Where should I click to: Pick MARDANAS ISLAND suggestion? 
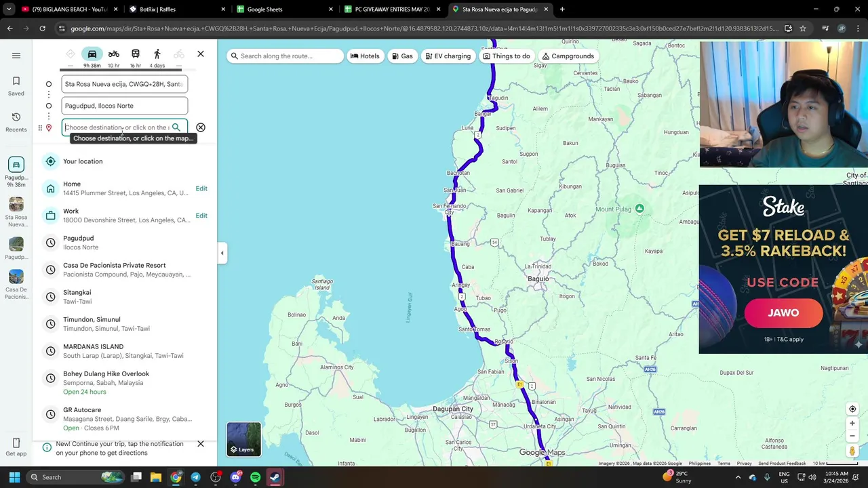125,351
